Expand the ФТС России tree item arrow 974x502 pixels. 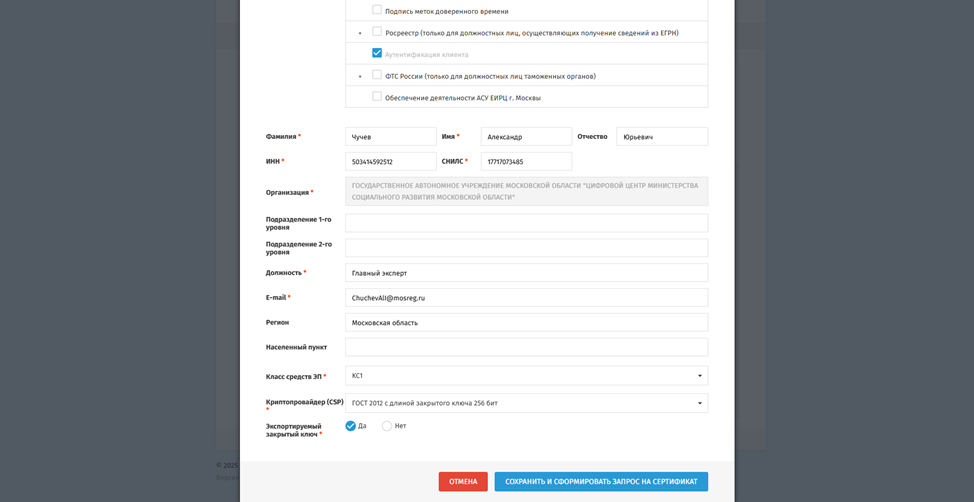point(360,76)
